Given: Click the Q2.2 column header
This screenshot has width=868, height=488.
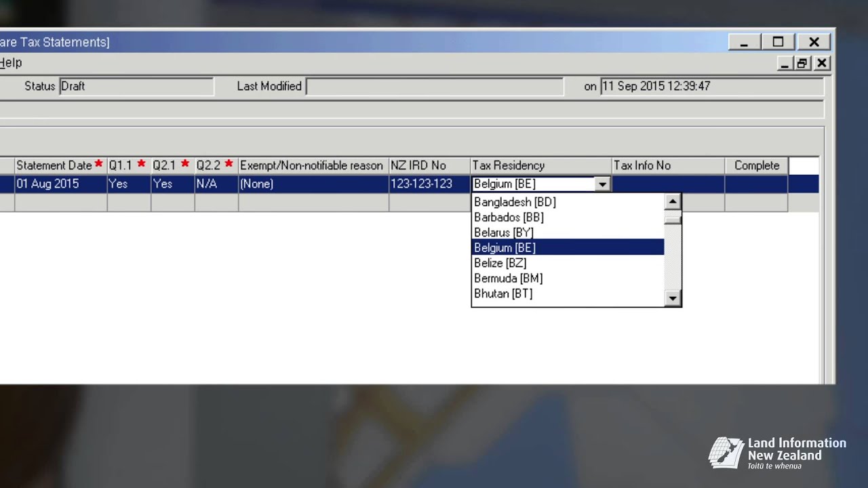Looking at the screenshot, I should [x=216, y=165].
